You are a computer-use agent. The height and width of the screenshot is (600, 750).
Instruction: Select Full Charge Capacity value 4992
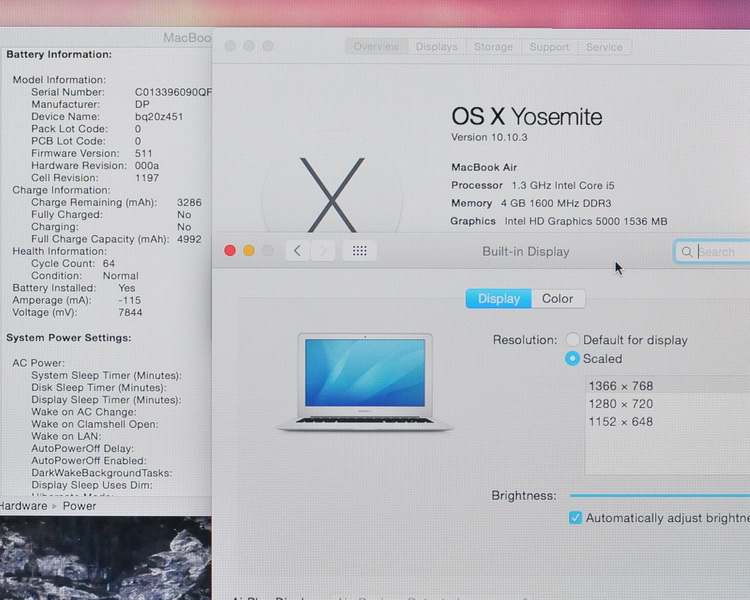point(189,239)
